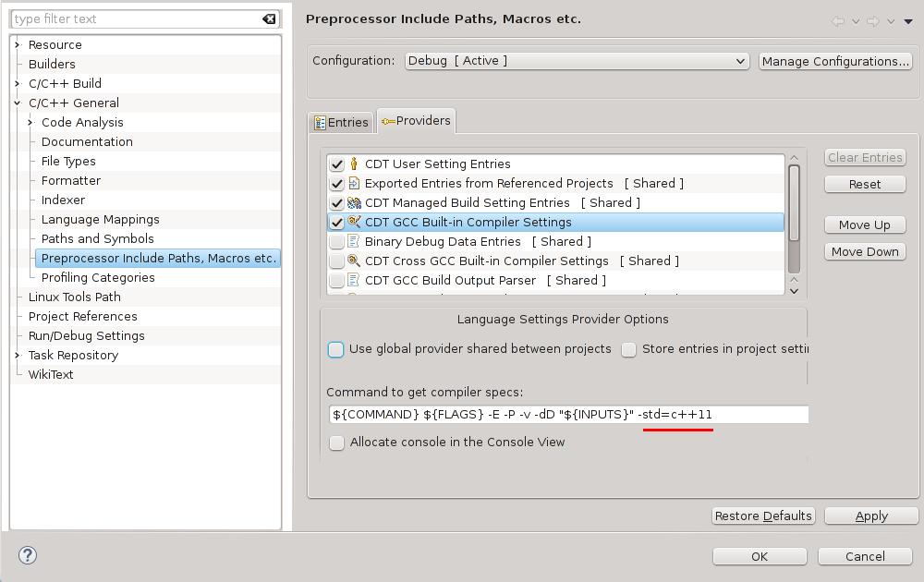Viewport: 924px width, 582px height.
Task: Uncheck CDT GCC Built-in Compiler Settings
Action: click(336, 223)
